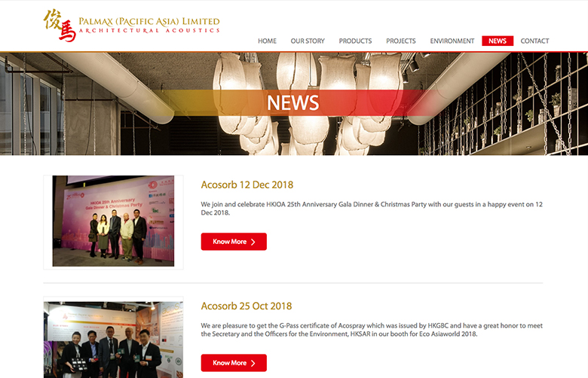The image size is (588, 378).
Task: Click the chevron arrow on the first Know More button
Action: point(253,242)
